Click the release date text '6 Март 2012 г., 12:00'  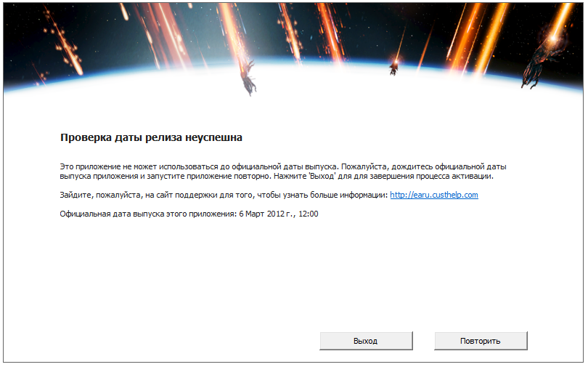click(x=279, y=214)
